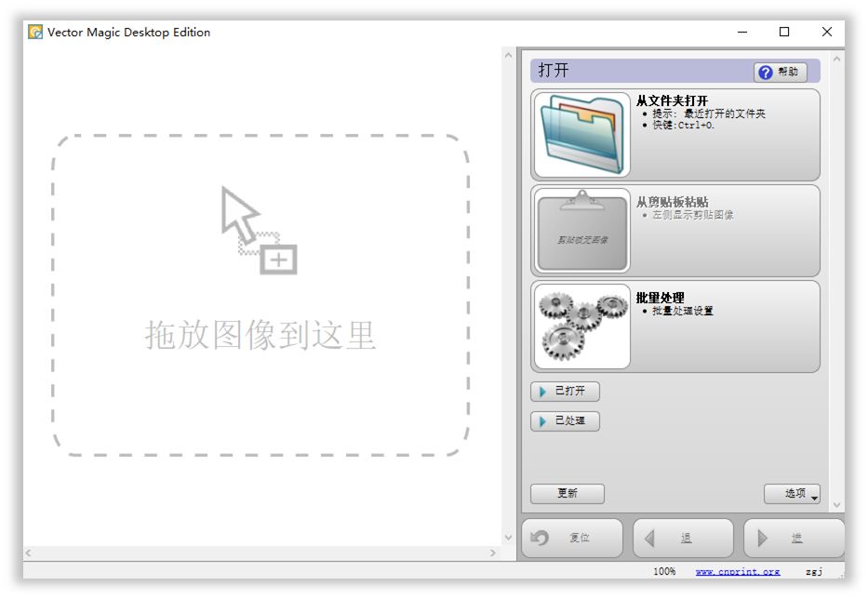The width and height of the screenshot is (868, 599).
Task: Click the 100% zoom value in status bar
Action: point(664,571)
